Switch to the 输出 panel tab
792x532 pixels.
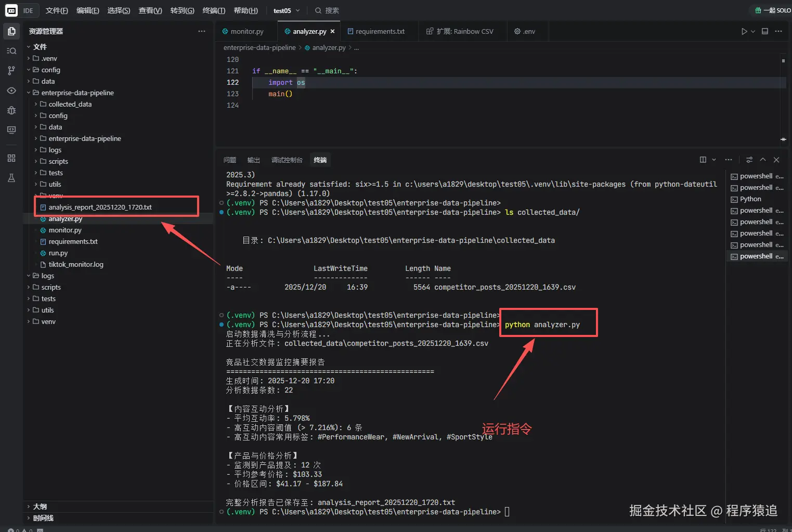tap(253, 160)
